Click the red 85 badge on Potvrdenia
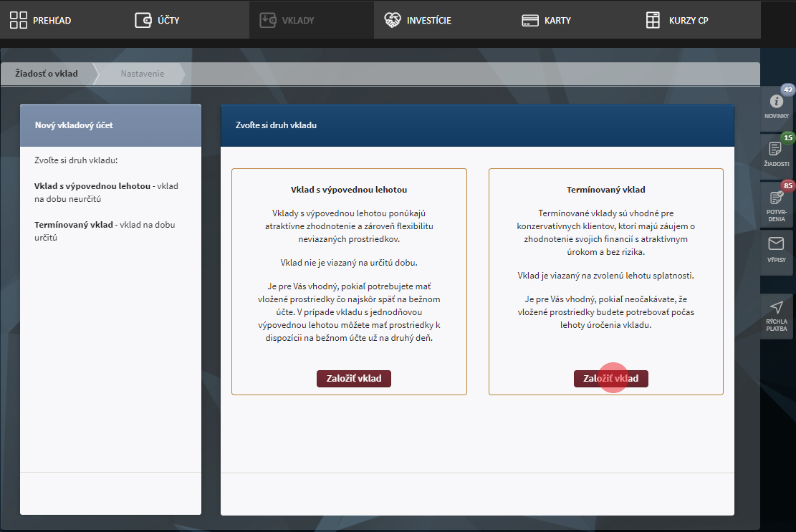 click(788, 186)
